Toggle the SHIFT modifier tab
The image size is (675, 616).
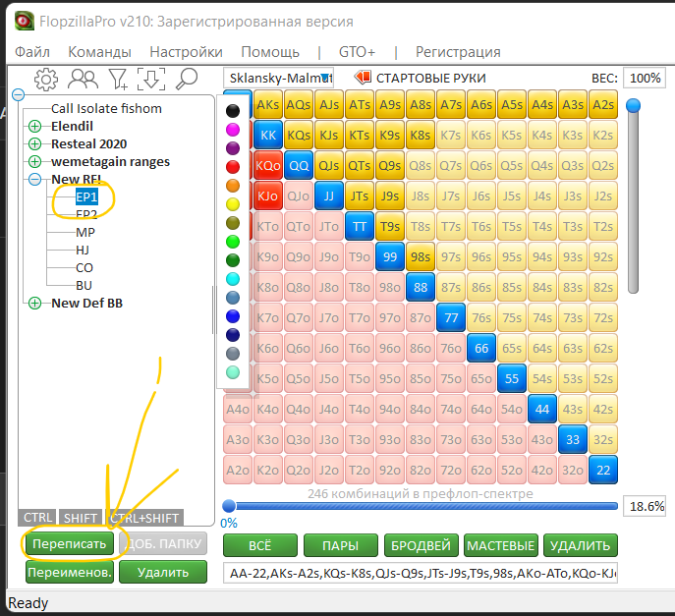[x=80, y=518]
